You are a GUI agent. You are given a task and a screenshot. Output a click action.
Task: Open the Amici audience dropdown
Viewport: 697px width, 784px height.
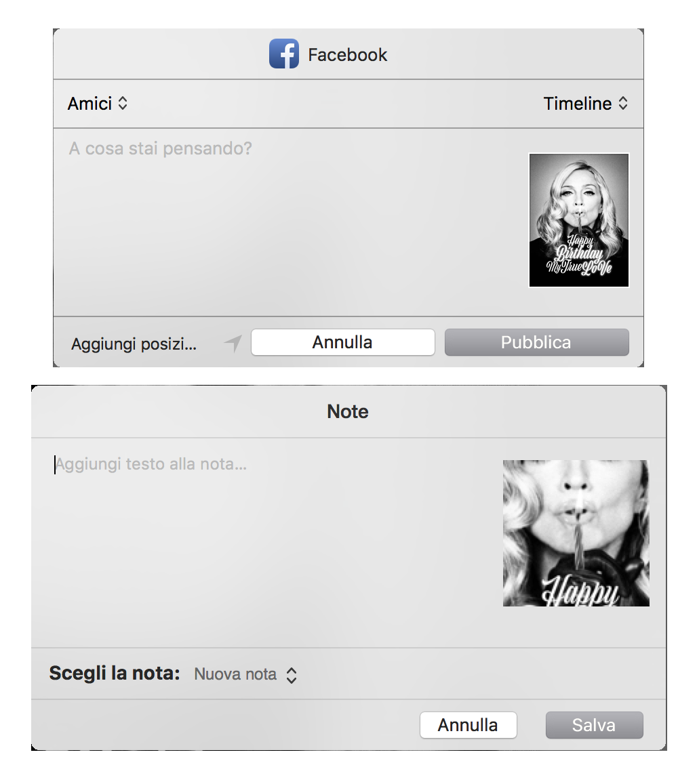(x=98, y=104)
